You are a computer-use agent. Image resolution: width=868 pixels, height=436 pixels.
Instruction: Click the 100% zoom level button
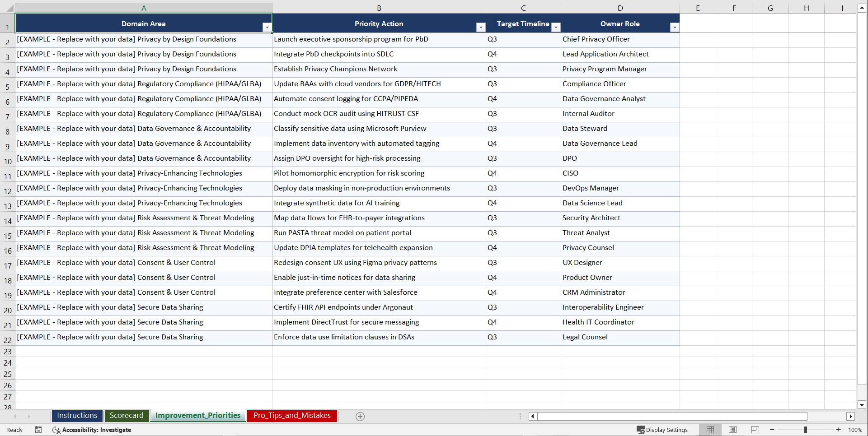pyautogui.click(x=855, y=430)
